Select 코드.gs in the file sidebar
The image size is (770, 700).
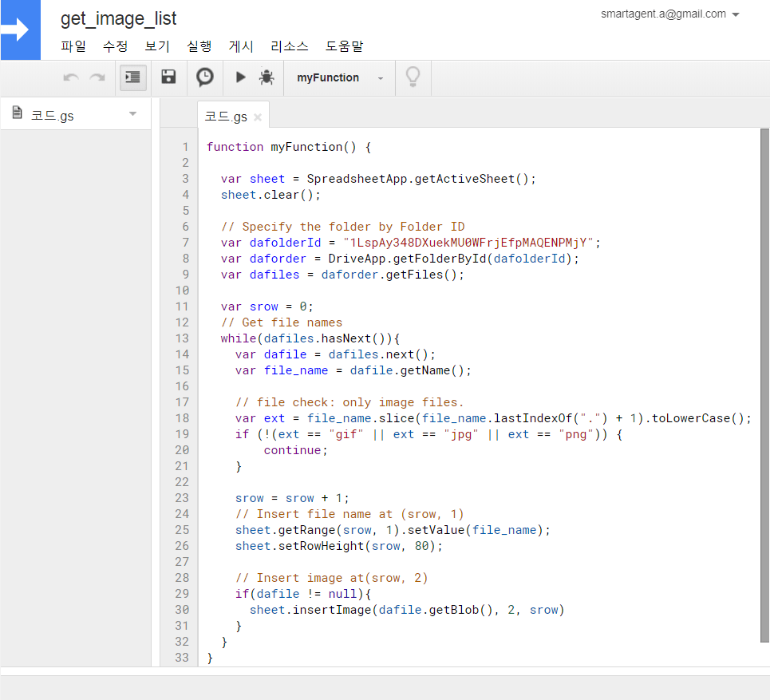point(52,116)
